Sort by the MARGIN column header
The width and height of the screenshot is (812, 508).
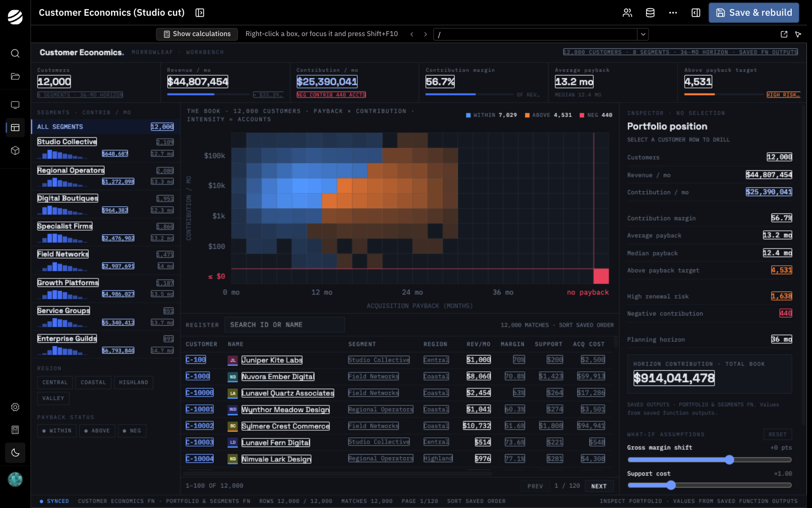click(x=513, y=344)
